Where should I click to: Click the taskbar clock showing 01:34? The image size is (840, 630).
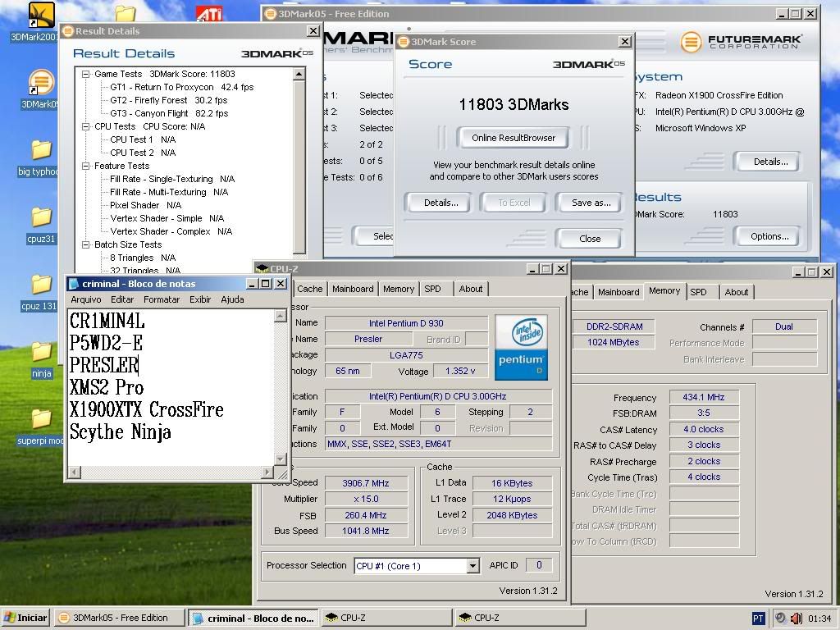(x=819, y=619)
